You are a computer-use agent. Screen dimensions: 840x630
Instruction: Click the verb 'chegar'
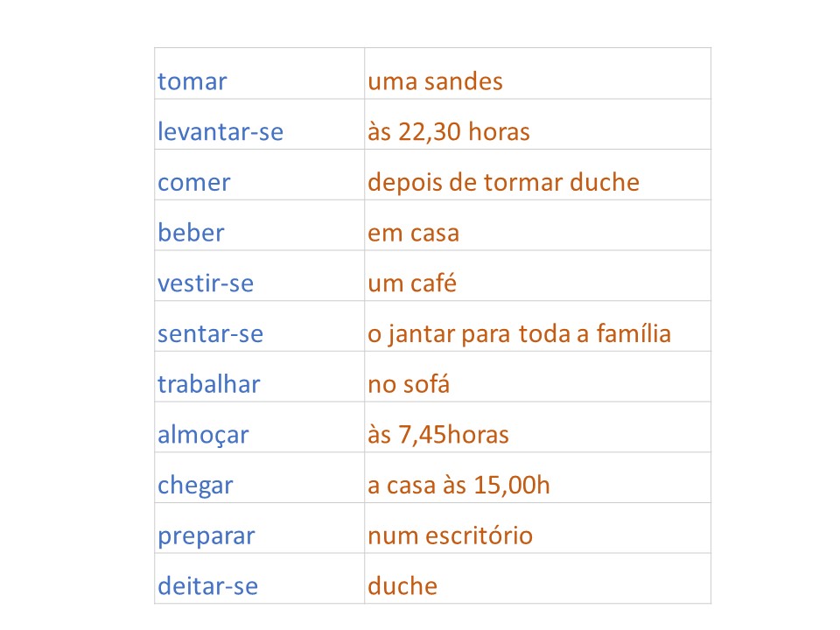click(x=196, y=486)
